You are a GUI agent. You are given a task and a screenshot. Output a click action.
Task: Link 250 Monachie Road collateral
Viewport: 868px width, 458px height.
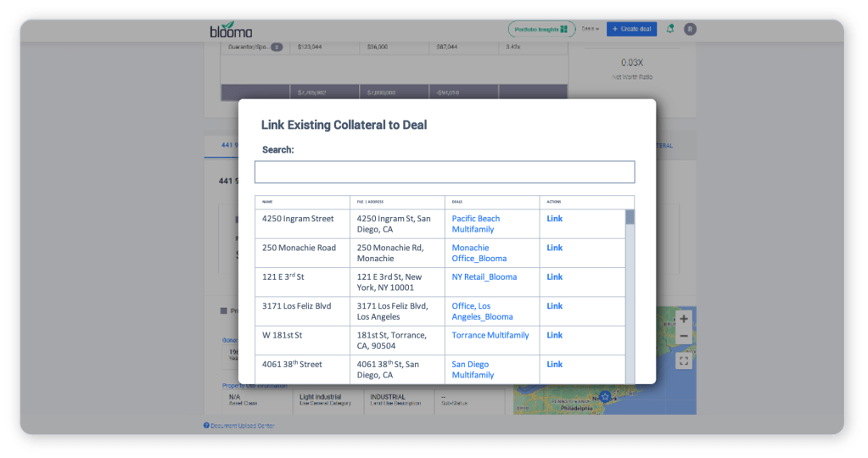click(555, 248)
